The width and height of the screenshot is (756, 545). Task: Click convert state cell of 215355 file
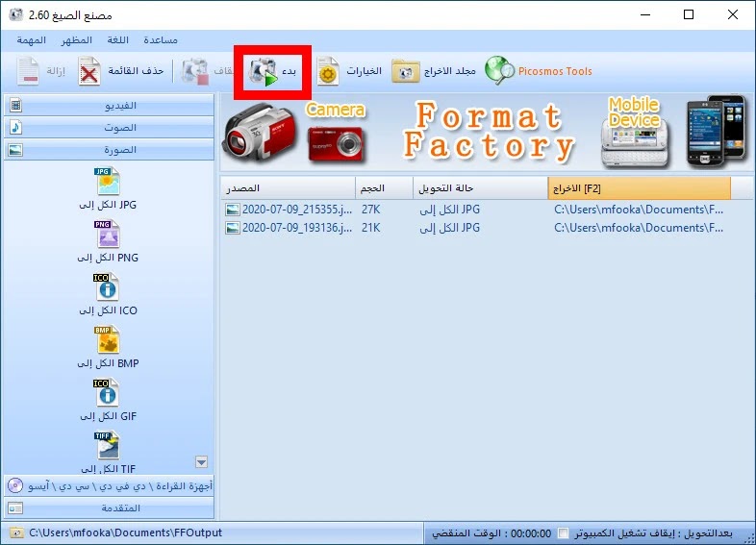(x=449, y=210)
